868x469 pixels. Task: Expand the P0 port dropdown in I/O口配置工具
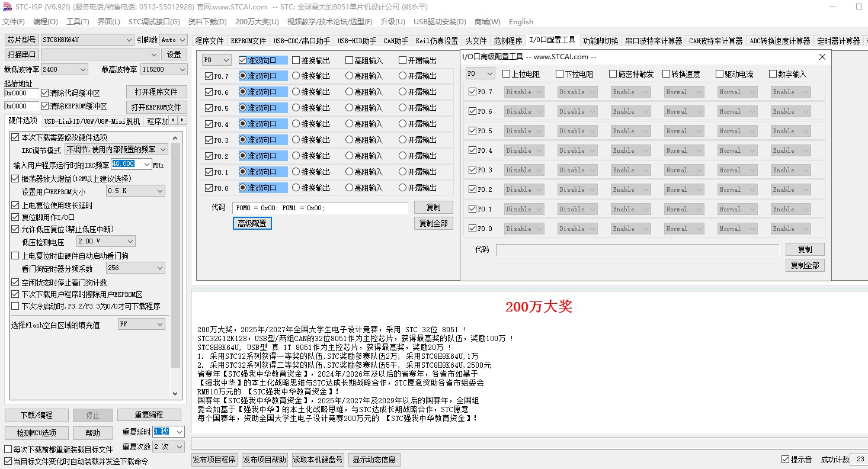pos(226,60)
